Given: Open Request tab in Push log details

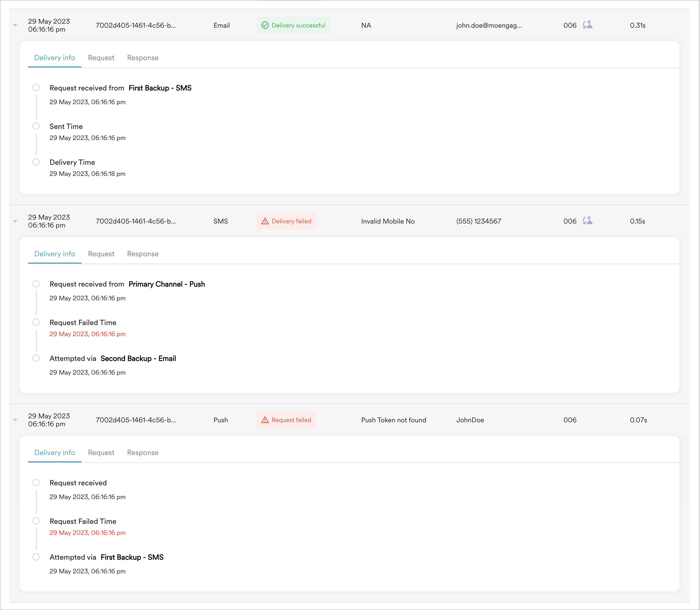Looking at the screenshot, I should point(101,453).
